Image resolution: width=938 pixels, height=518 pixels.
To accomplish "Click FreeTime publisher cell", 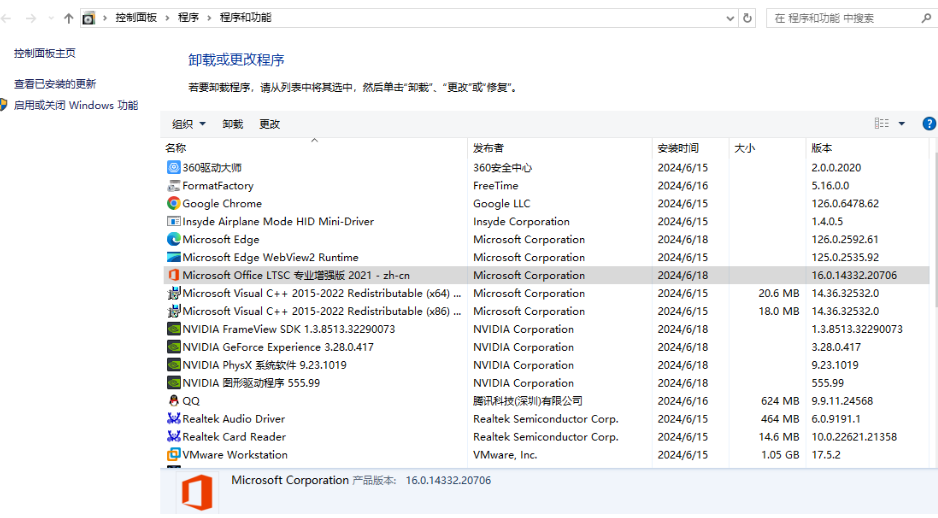I will [495, 185].
